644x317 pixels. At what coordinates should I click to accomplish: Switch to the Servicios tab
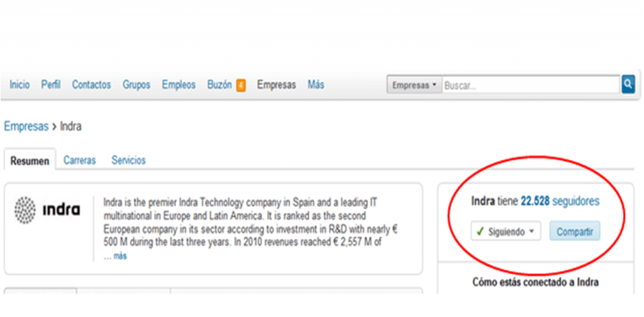128,160
